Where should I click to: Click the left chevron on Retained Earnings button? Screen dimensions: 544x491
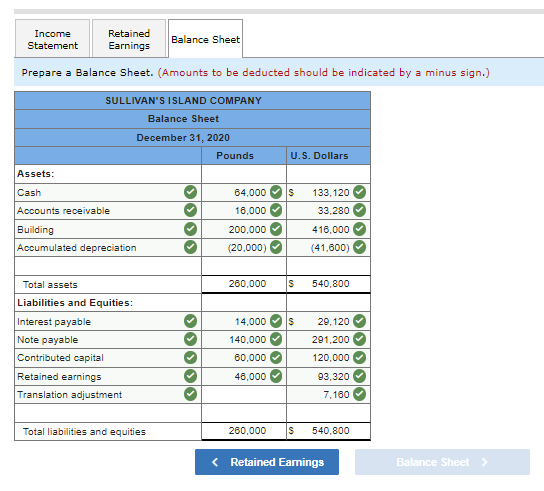(x=215, y=462)
